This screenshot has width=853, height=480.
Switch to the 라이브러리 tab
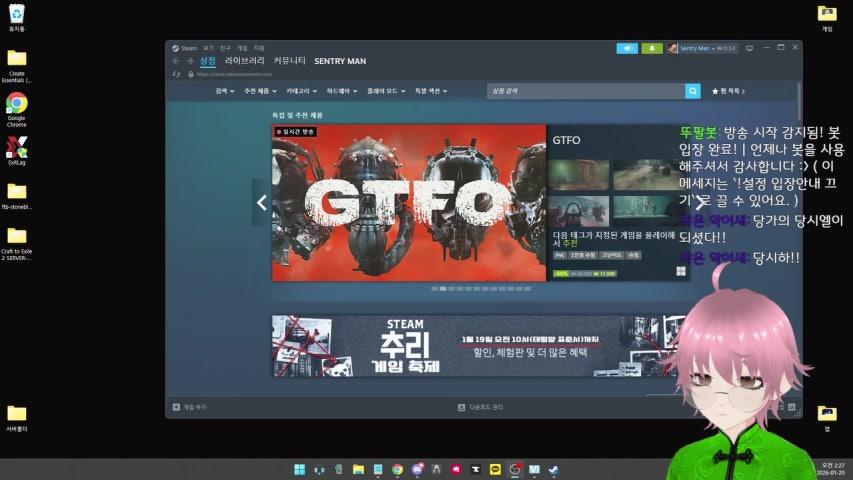click(245, 61)
